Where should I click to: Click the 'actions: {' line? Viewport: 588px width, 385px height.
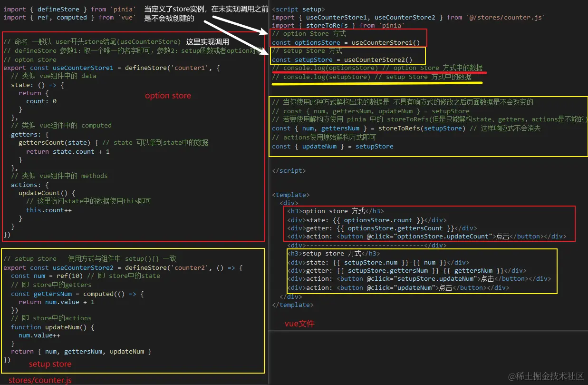[29, 185]
